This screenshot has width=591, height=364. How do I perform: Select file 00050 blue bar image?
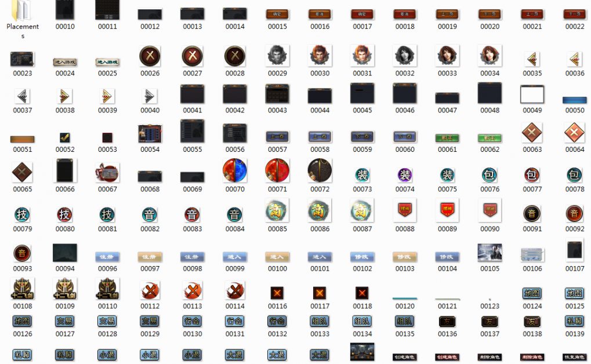(574, 100)
